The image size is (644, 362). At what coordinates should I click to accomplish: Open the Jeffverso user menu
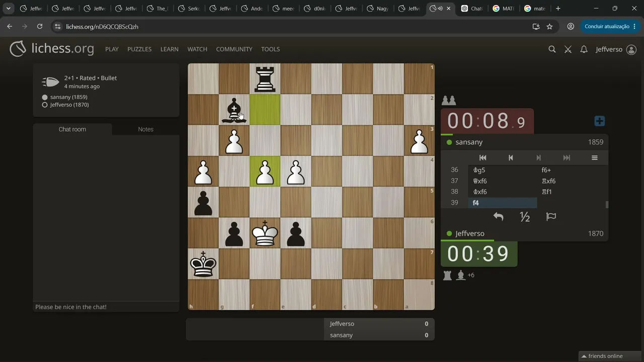click(x=616, y=49)
